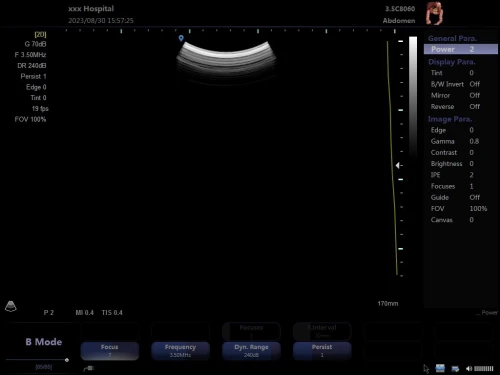Click the blue focus position marker above image
Screen dimensions: 500x375
pyautogui.click(x=181, y=38)
